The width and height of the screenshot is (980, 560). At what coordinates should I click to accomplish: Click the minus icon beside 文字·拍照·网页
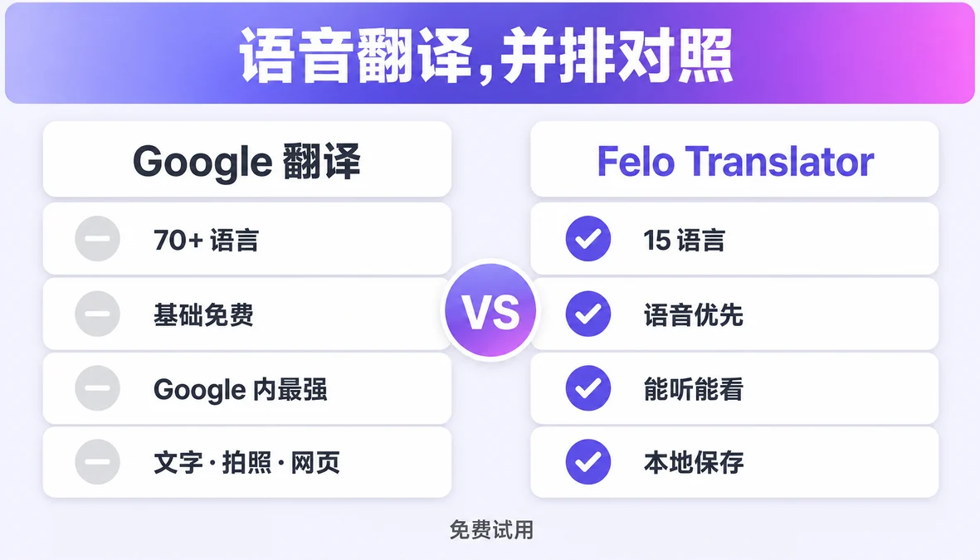pos(97,462)
